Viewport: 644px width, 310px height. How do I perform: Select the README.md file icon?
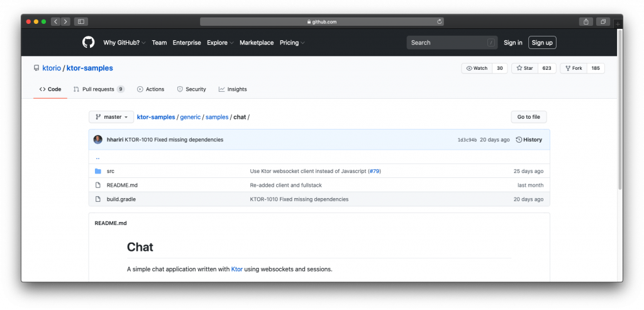pyautogui.click(x=97, y=185)
